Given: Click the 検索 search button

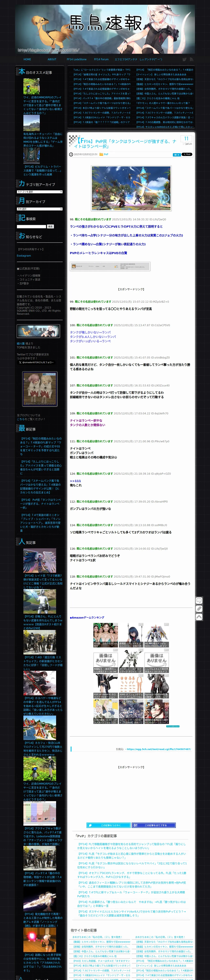Looking at the screenshot, I should 50,226.
